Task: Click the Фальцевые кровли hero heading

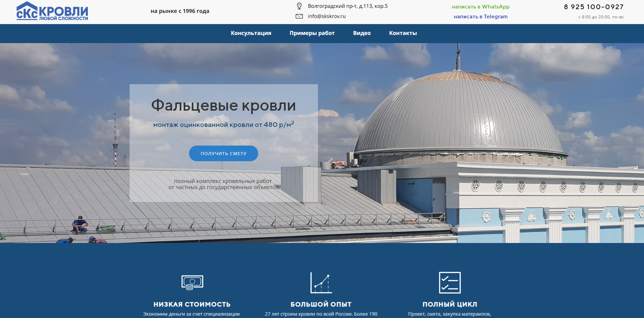Action: [x=224, y=106]
